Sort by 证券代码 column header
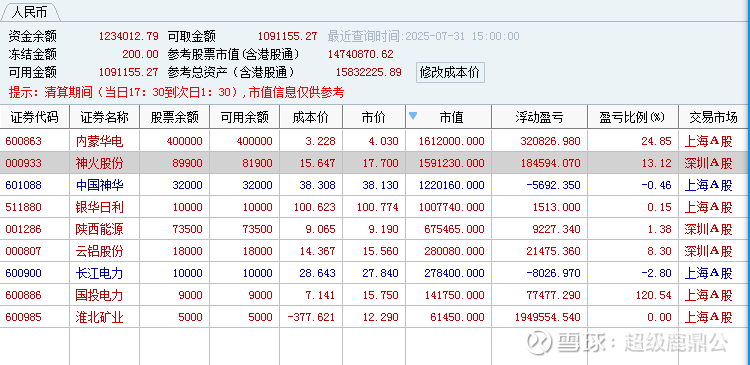The image size is (750, 365). pyautogui.click(x=35, y=117)
